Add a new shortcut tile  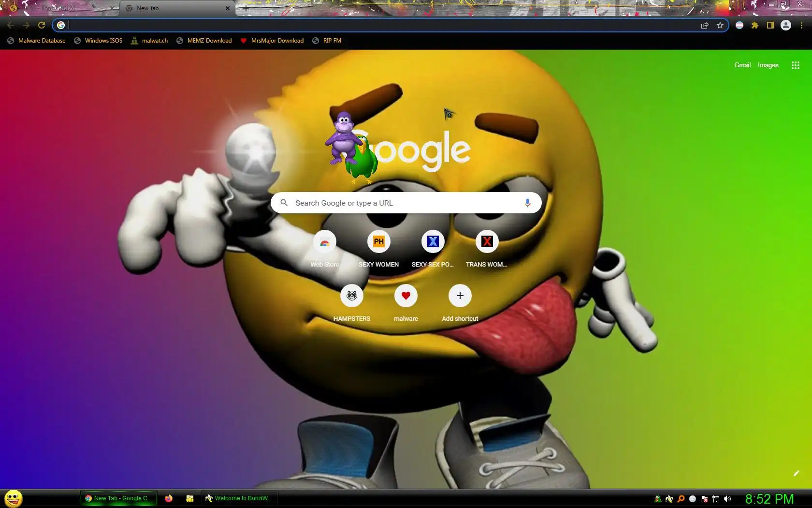tap(460, 302)
